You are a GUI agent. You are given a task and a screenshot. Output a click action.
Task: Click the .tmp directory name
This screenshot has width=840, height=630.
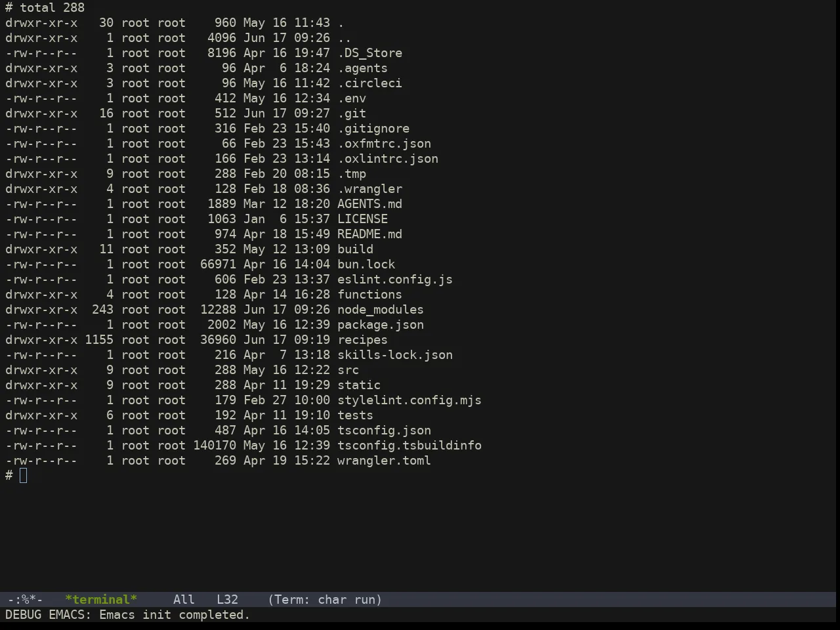[352, 174]
